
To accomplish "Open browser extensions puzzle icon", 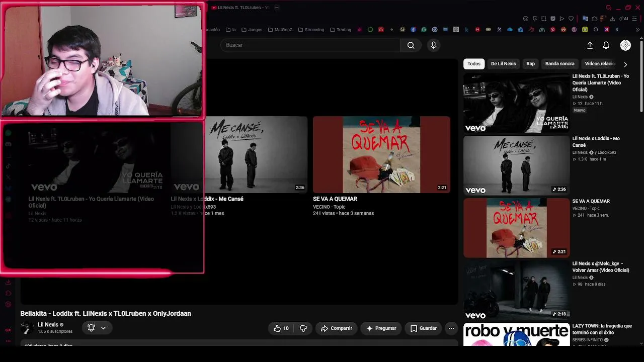I will pyautogui.click(x=595, y=19).
